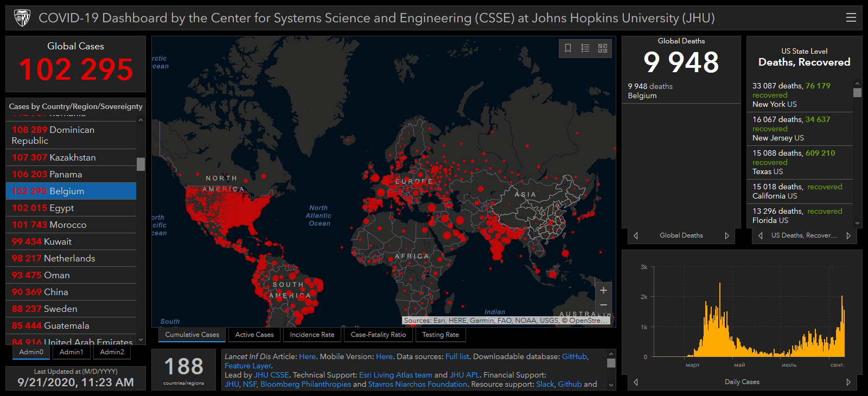Image resolution: width=868 pixels, height=396 pixels.
Task: Click the Johns Hopkins shield logo
Action: pyautogui.click(x=22, y=18)
